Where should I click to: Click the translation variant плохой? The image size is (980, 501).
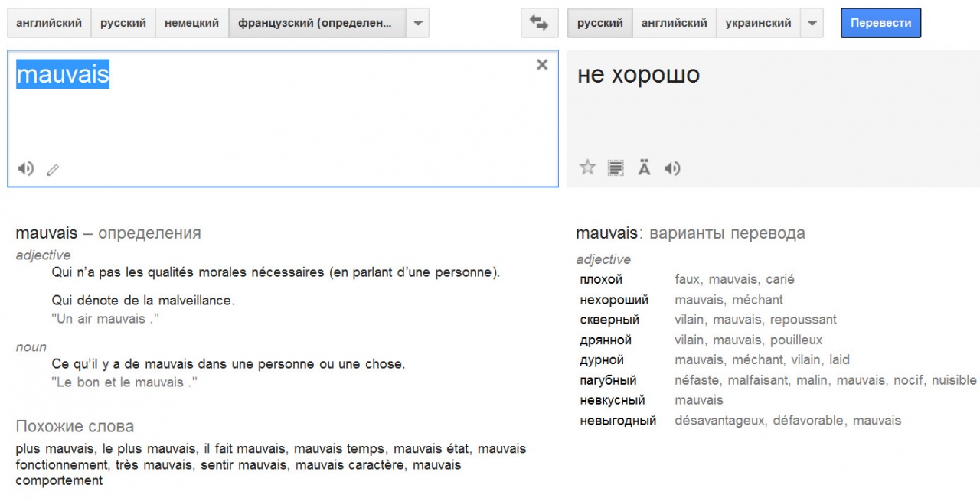click(601, 279)
